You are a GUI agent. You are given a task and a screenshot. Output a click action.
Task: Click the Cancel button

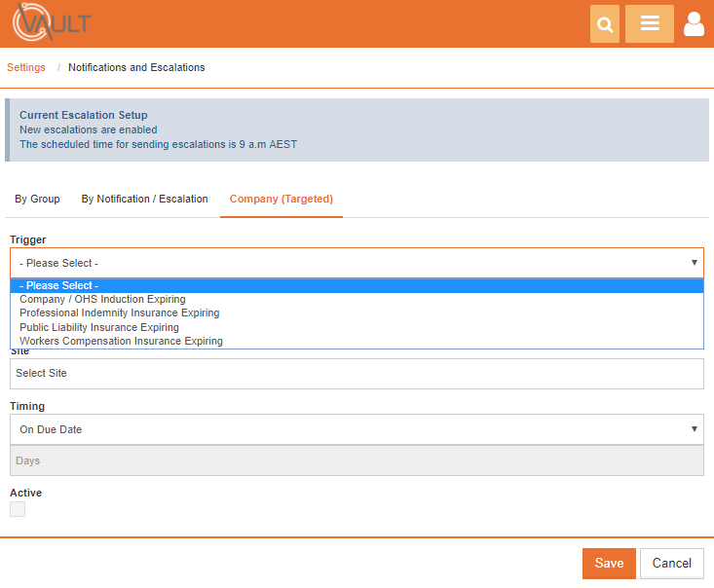pyautogui.click(x=672, y=563)
